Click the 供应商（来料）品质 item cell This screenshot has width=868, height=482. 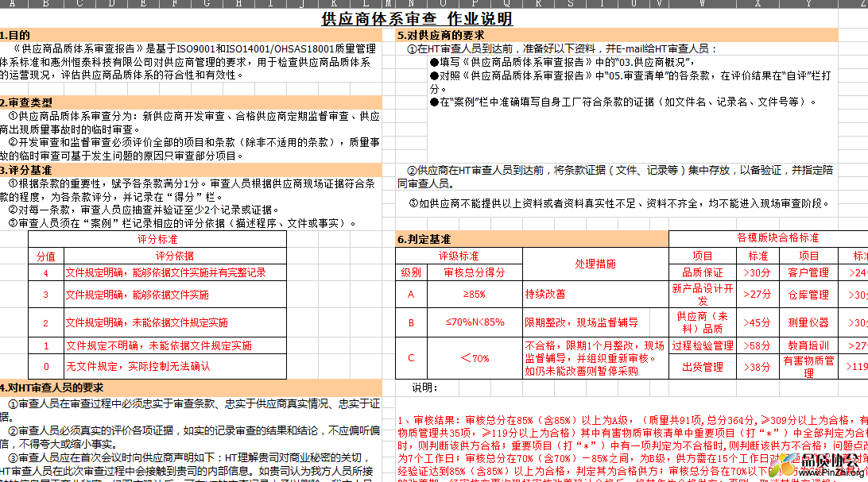pos(703,322)
